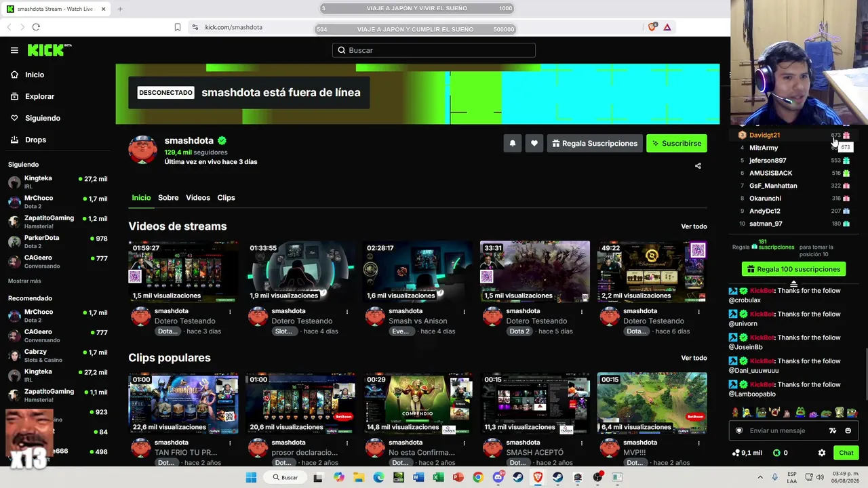Open Cabrzy in Recomendado list

[58, 355]
